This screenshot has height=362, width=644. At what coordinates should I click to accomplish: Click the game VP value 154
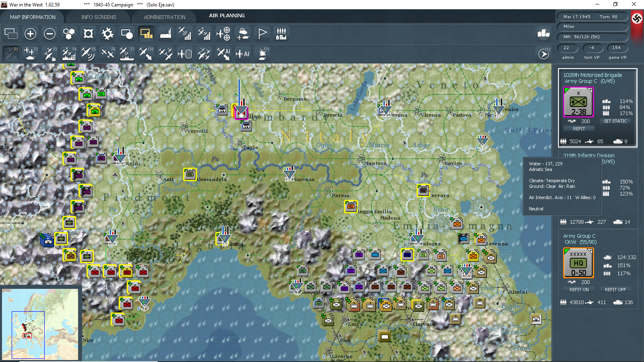(617, 48)
